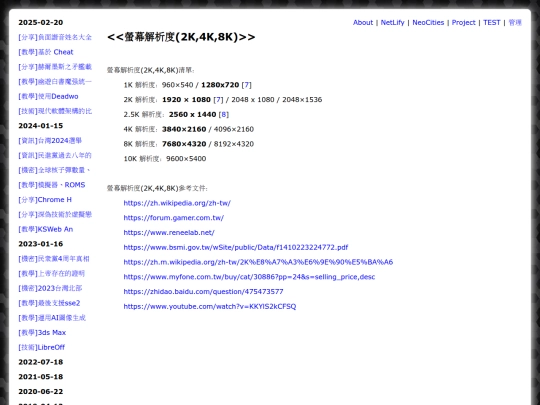Open the bsmi.gov.tw PDF reference link
540x405 pixels.
tap(236, 248)
